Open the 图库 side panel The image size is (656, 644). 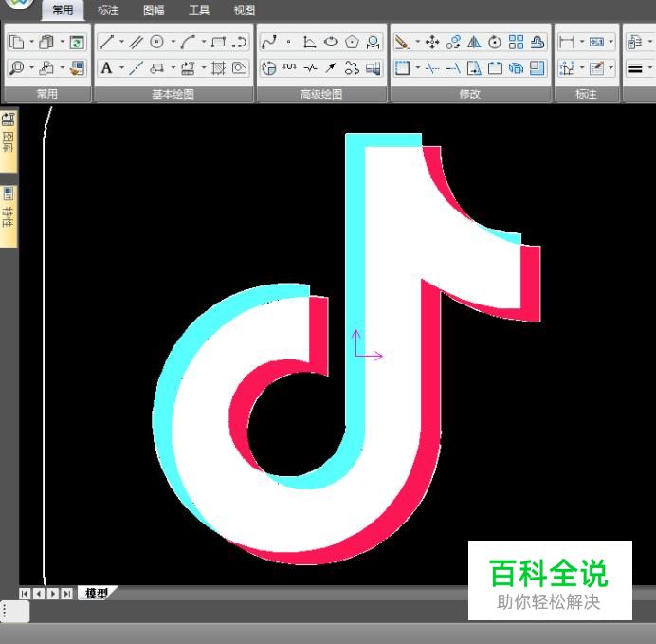[x=9, y=140]
